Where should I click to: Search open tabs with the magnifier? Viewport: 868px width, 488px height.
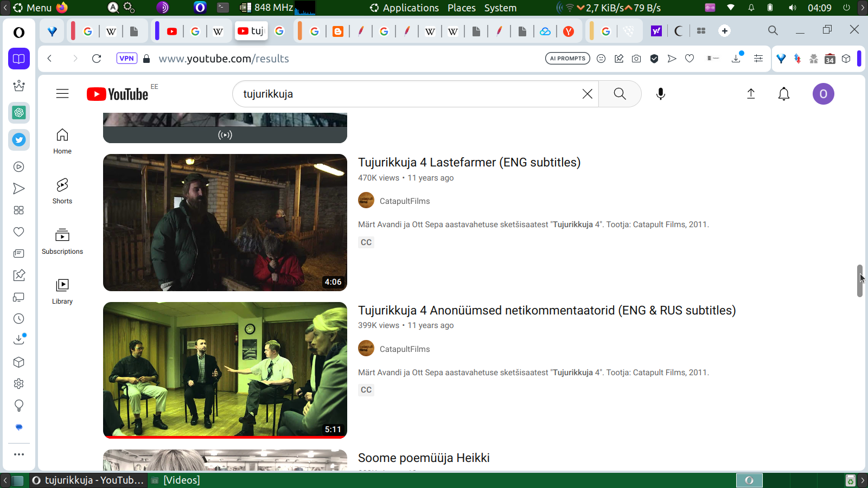(x=773, y=31)
